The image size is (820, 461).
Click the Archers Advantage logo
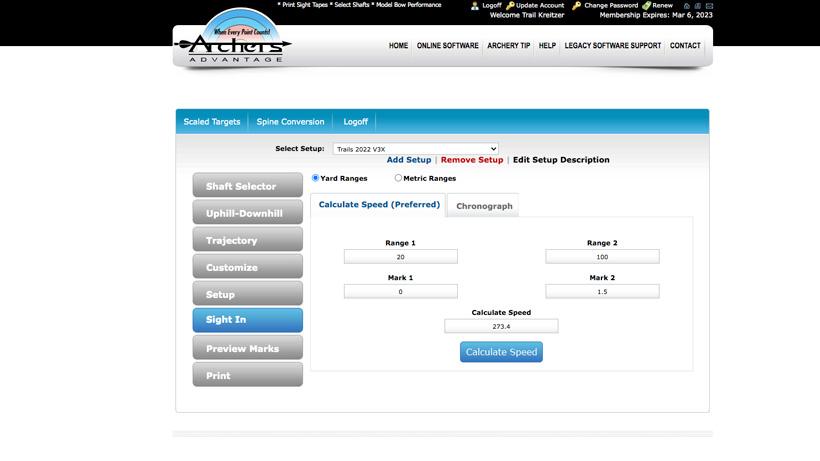click(x=233, y=42)
